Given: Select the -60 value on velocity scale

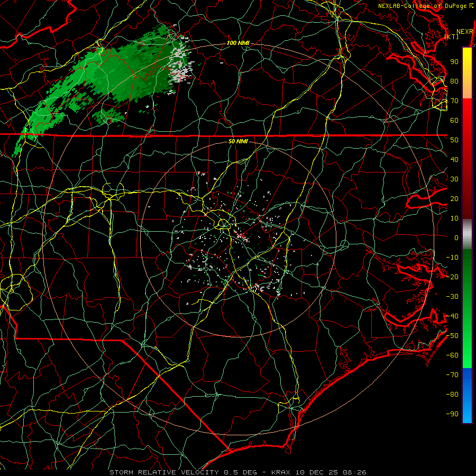Looking at the screenshot, I should [x=452, y=355].
